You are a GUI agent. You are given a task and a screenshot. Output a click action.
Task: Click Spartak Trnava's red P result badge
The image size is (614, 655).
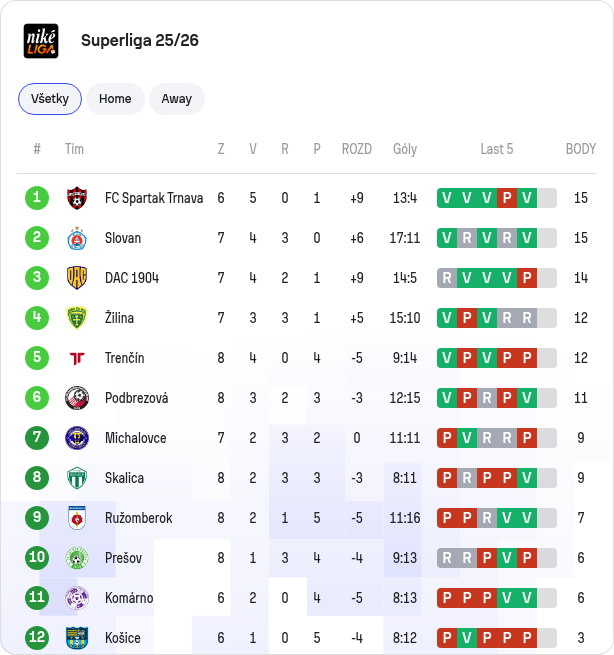coord(507,198)
